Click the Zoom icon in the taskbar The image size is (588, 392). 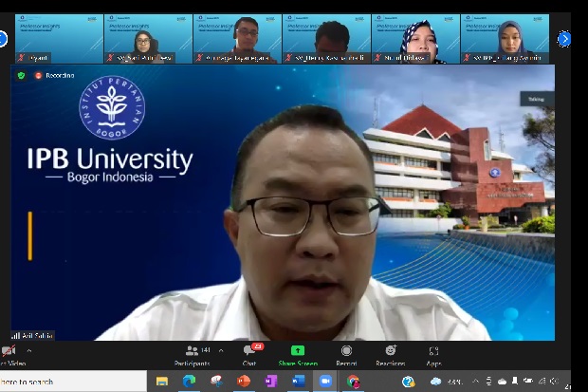325,382
